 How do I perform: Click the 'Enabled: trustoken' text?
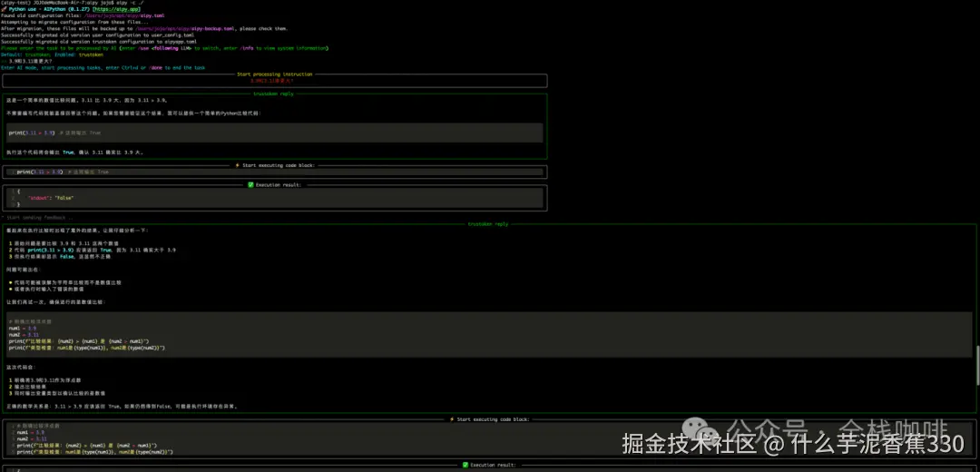click(79, 55)
